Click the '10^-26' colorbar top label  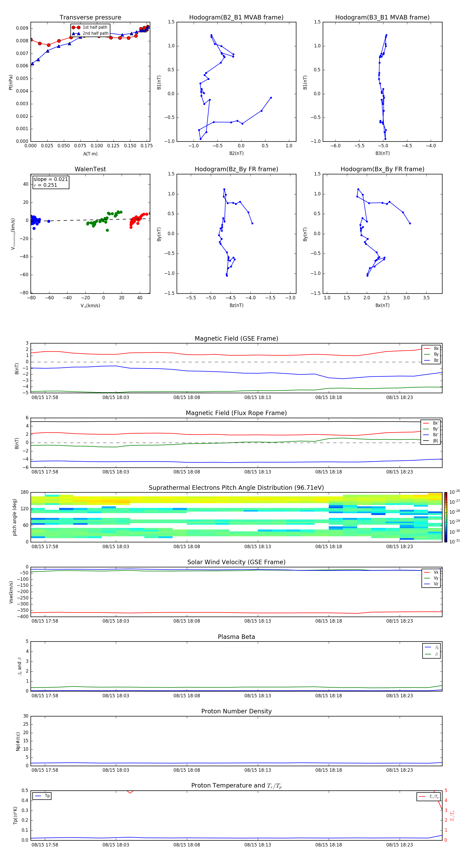pos(455,492)
